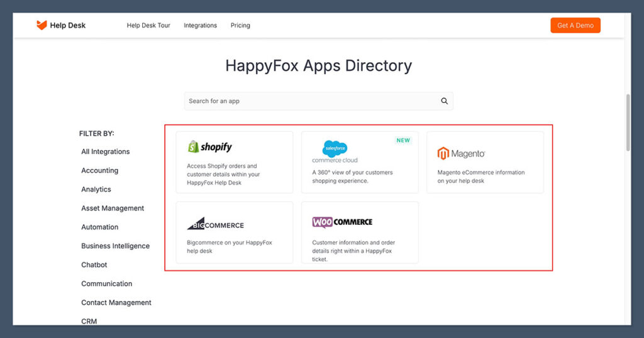Click Bigcommerce on your HappyFox description
This screenshot has height=338, width=644.
(x=229, y=246)
